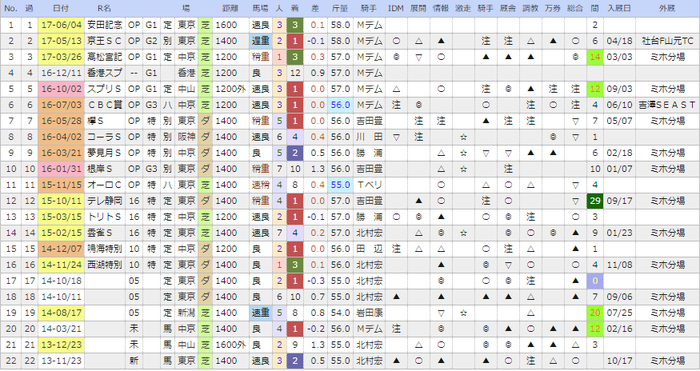700x371 pixels.
Task: Click the 社台F山元TC cell
Action: tap(667, 41)
